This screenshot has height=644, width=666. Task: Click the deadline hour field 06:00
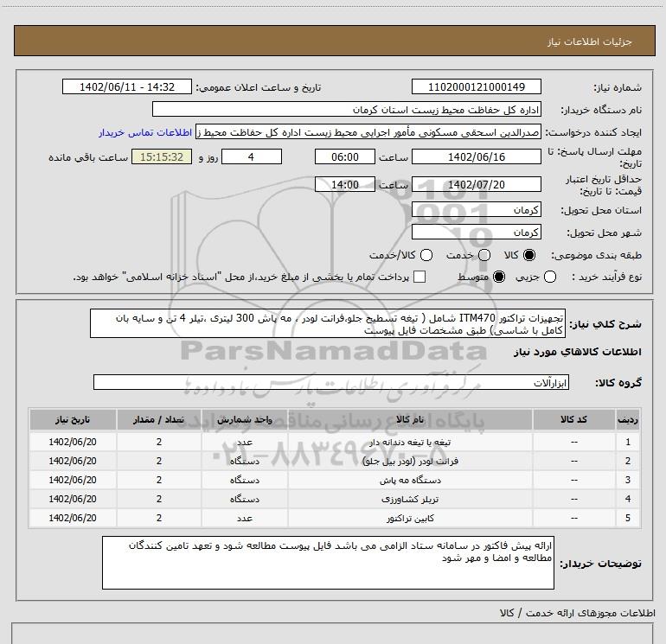tap(345, 156)
